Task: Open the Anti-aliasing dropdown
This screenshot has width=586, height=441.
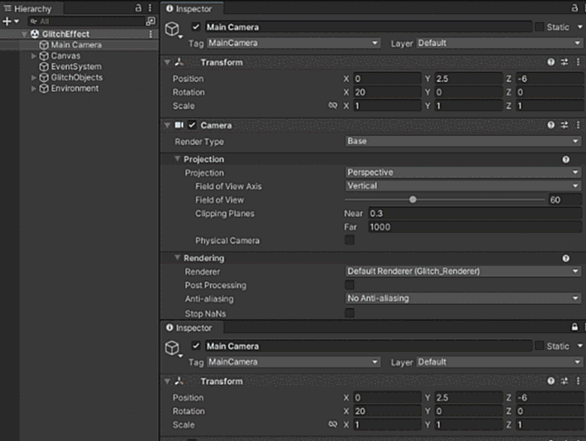Action: [x=463, y=298]
